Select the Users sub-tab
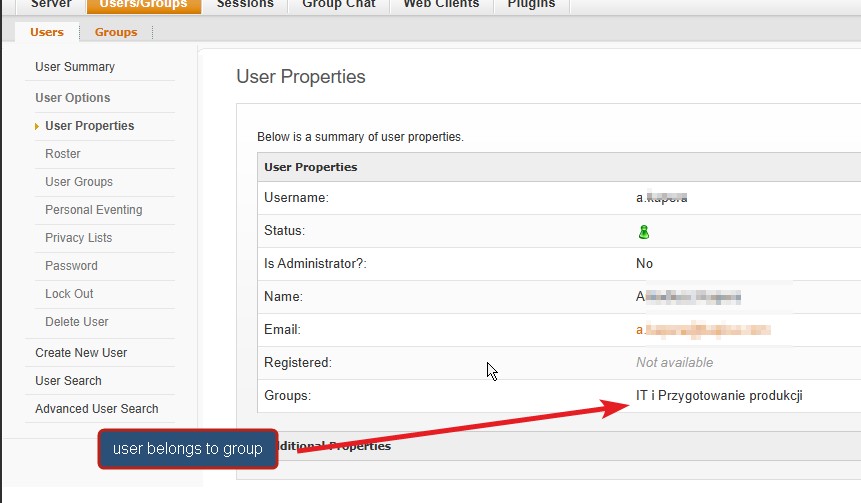 [47, 32]
